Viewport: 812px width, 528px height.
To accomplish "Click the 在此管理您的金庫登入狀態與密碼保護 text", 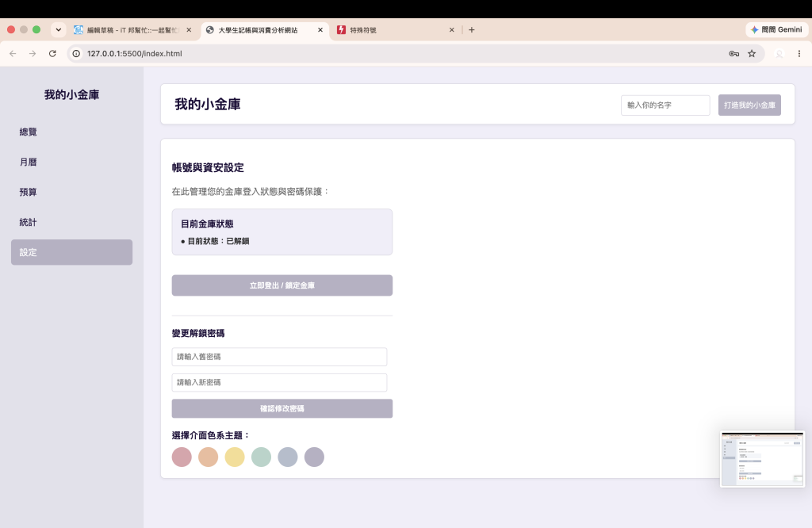I will (251, 192).
